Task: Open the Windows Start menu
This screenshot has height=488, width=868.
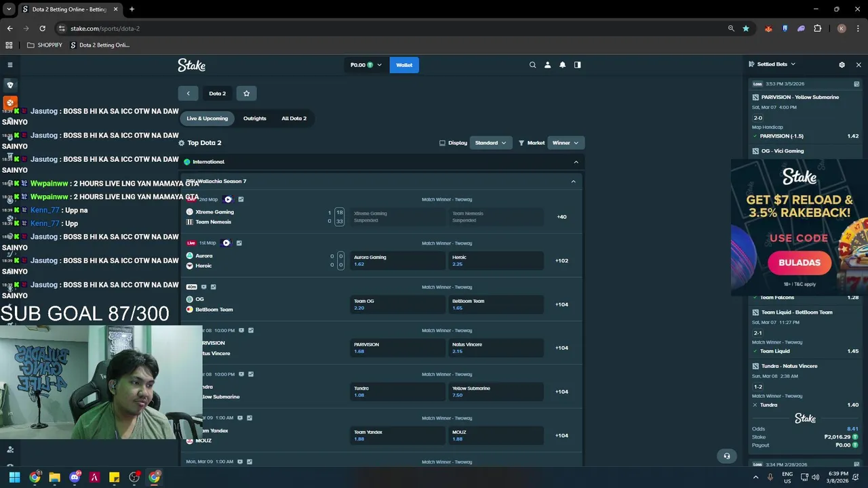Action: click(x=14, y=477)
